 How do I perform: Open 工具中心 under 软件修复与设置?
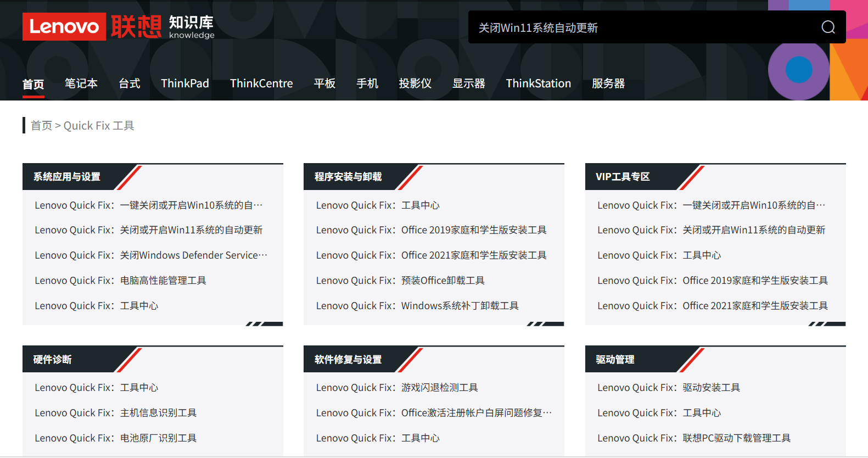(378, 438)
